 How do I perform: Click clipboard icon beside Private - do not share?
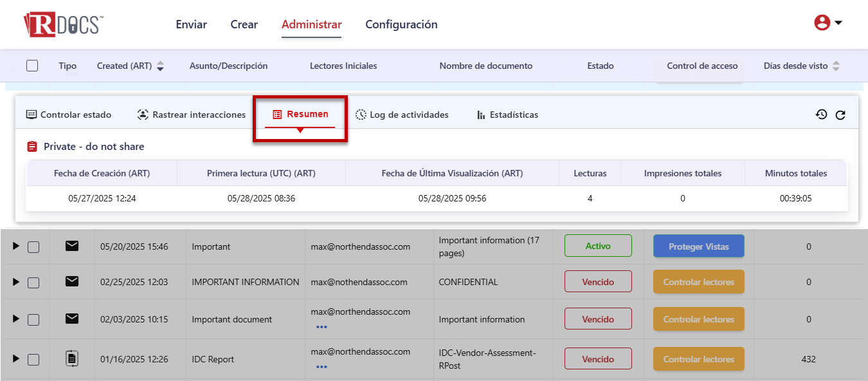(32, 147)
